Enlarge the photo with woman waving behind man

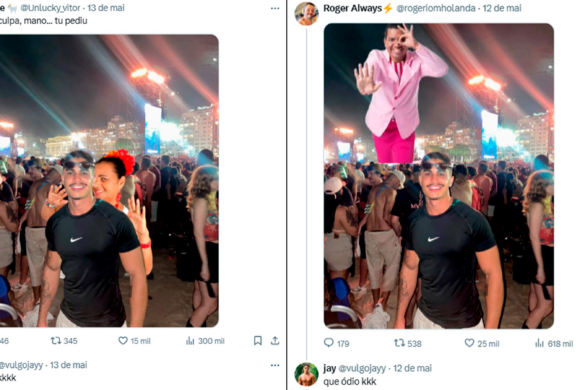[109, 181]
